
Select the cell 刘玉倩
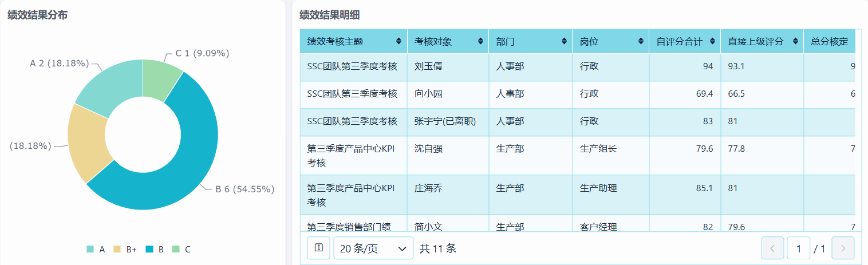click(448, 67)
